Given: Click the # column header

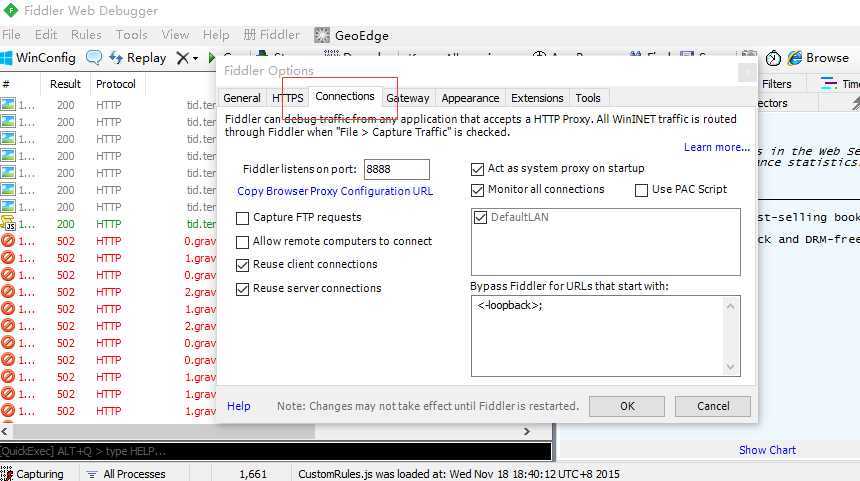Looking at the screenshot, I should [20, 84].
